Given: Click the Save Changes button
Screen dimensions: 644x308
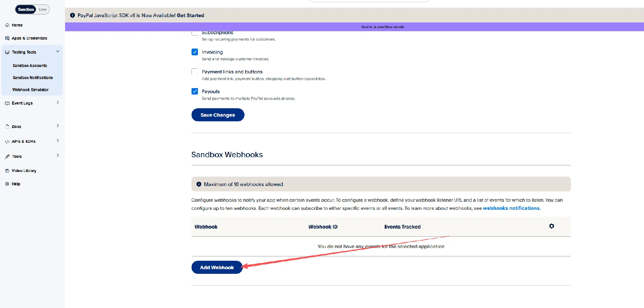Looking at the screenshot, I should pos(218,115).
